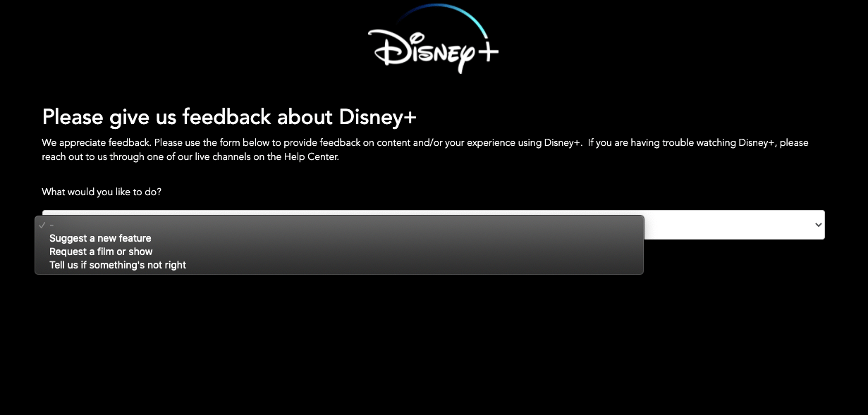
Task: Click the checkmark beside the default option
Action: [44, 225]
